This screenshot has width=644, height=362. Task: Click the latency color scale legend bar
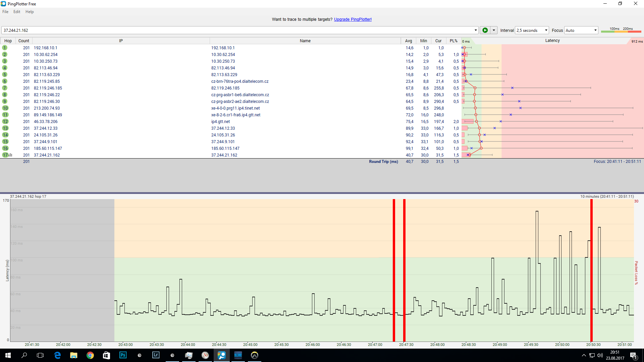621,31
